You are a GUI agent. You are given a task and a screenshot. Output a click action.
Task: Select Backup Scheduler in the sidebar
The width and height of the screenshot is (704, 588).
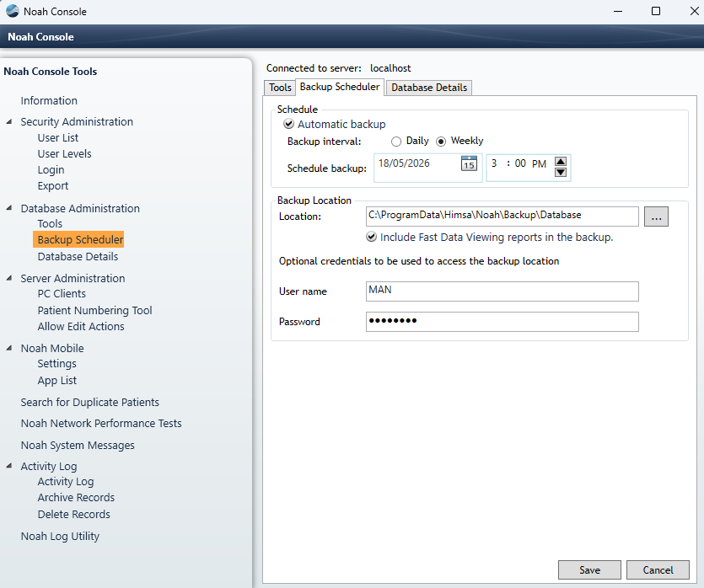click(x=80, y=239)
